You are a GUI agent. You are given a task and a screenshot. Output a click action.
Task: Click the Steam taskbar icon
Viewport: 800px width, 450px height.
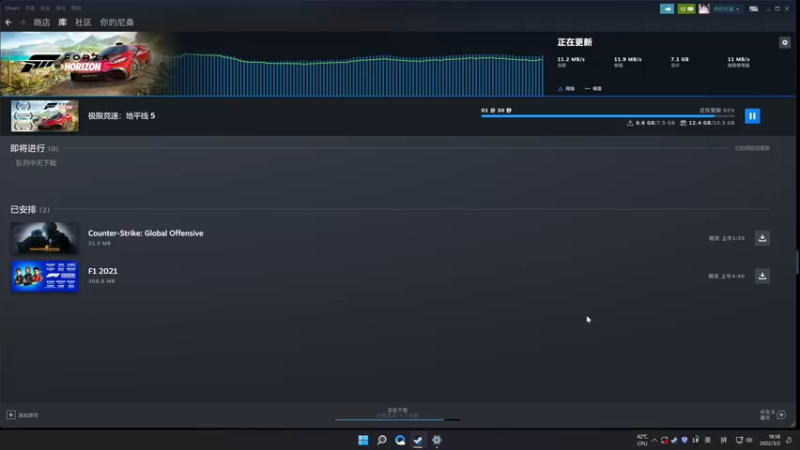[x=418, y=440]
